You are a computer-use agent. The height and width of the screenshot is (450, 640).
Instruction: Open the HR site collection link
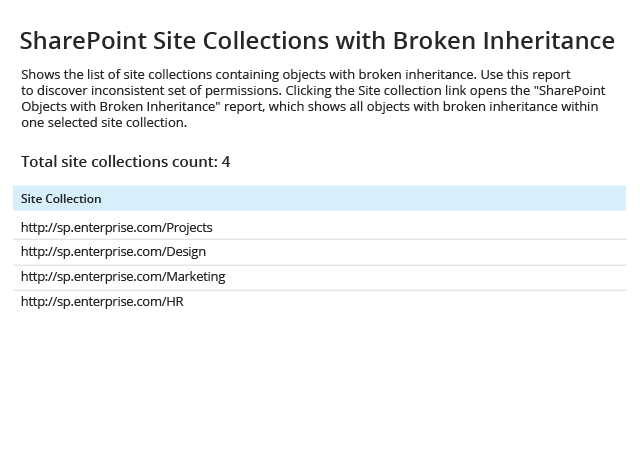click(x=102, y=301)
